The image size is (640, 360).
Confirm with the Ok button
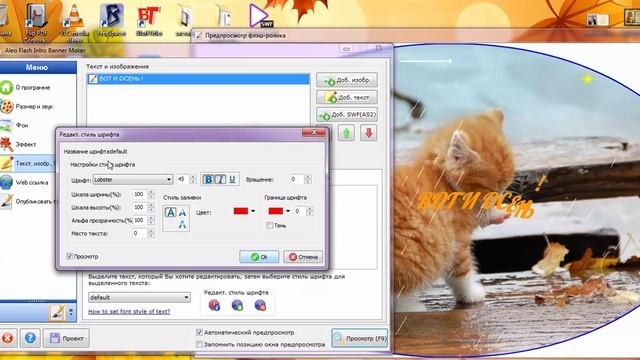point(259,257)
